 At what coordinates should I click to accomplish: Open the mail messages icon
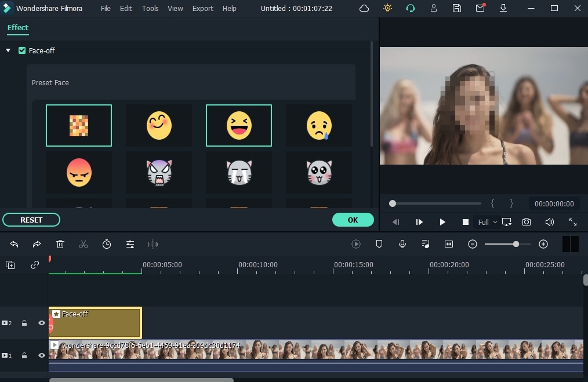click(x=480, y=8)
